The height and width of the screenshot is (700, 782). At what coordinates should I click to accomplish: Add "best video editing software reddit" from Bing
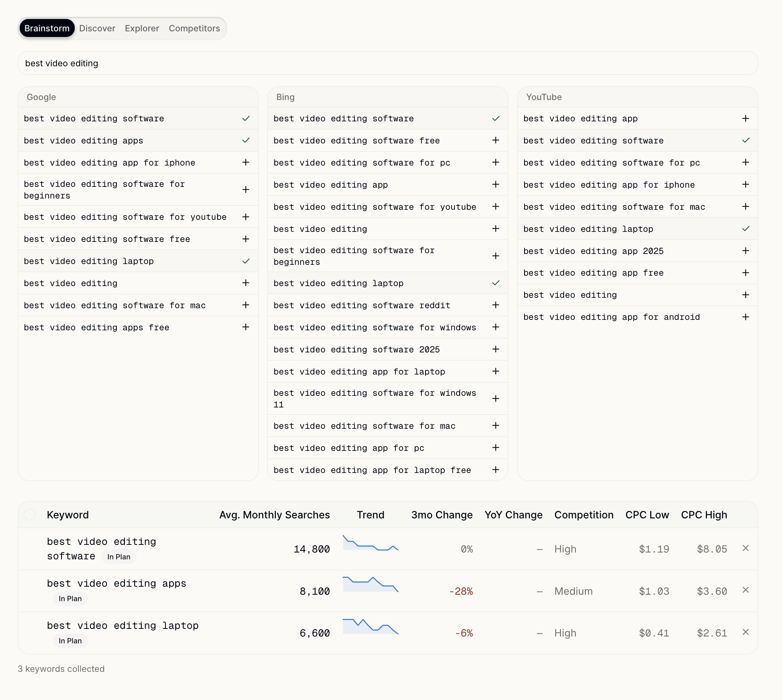coord(495,305)
